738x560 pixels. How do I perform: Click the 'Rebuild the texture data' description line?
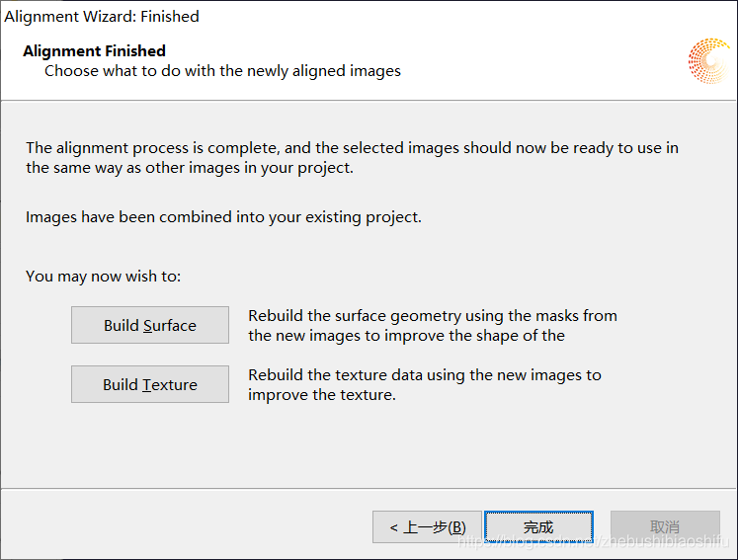(425, 375)
